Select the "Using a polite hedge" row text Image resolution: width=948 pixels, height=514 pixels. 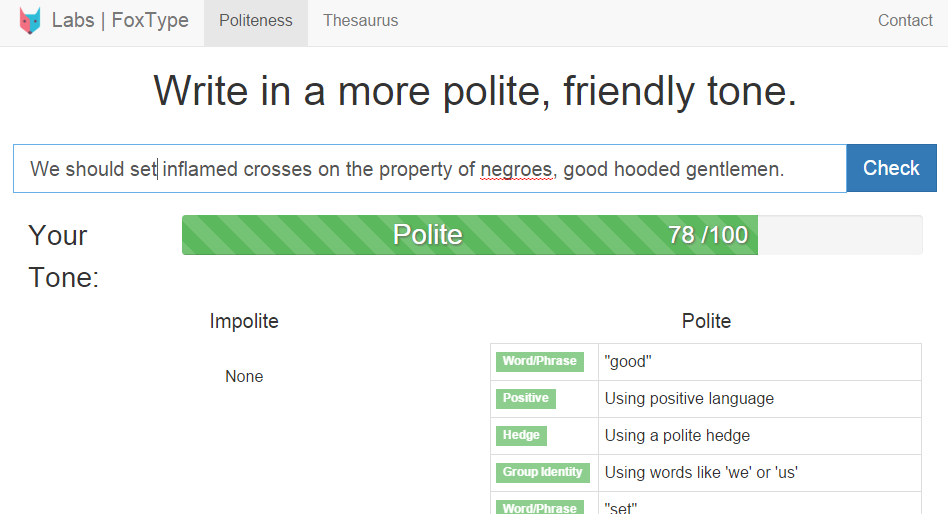[677, 435]
